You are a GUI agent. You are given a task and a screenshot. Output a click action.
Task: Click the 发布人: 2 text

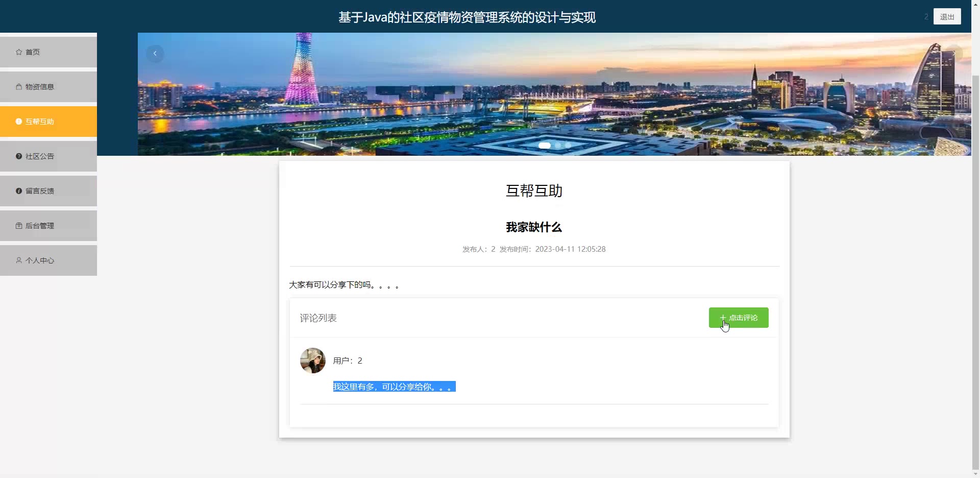point(479,249)
